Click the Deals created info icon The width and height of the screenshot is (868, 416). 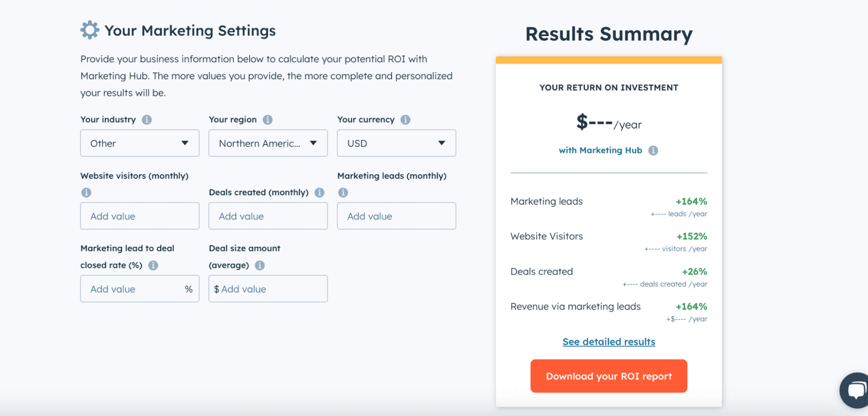point(319,192)
